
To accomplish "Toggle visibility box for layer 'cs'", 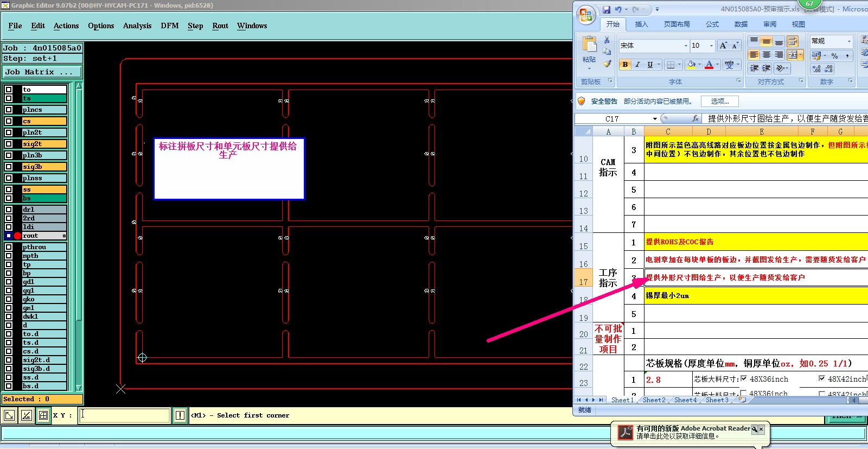I will coord(9,121).
